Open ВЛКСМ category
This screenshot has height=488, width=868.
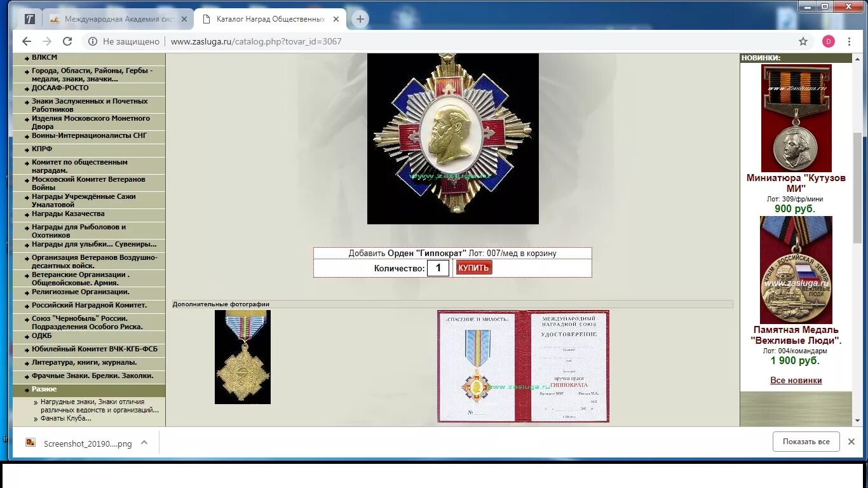[44, 57]
